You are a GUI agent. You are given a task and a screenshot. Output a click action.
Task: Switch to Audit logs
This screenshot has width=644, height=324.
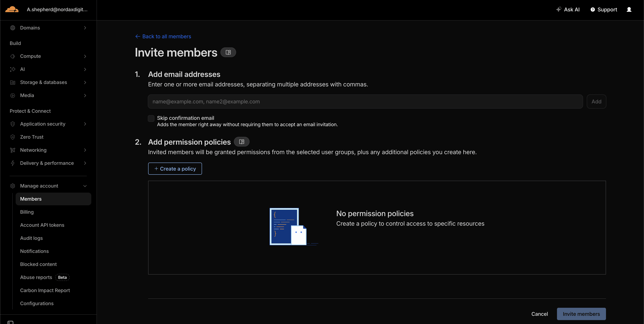[31, 238]
